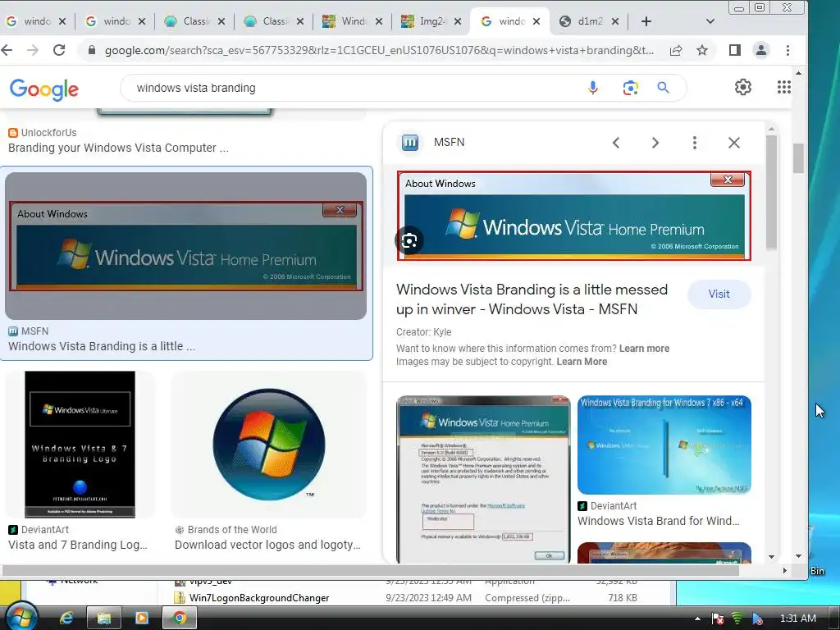Click 'Learn More' about image copyright
The height and width of the screenshot is (630, 840).
tap(582, 362)
